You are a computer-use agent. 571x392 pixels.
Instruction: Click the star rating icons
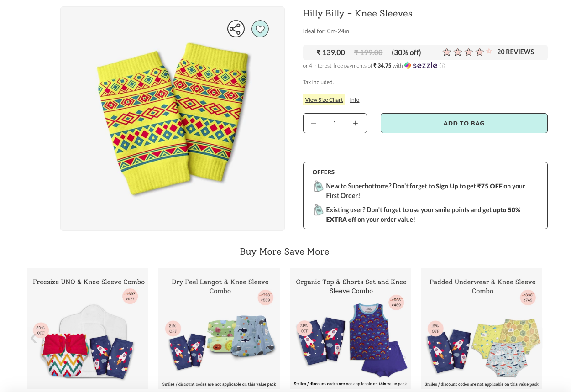click(x=467, y=52)
